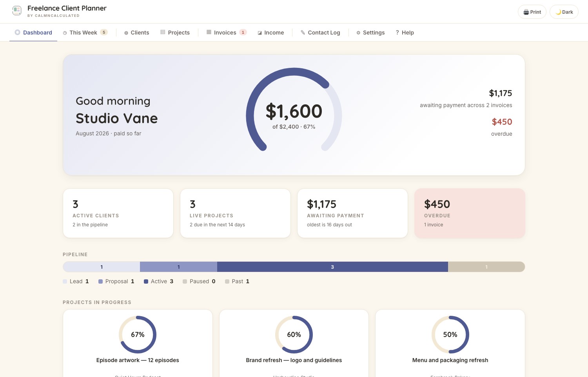Click the clock icon beside This Week
Viewport: 588px width, 377px height.
(x=65, y=33)
